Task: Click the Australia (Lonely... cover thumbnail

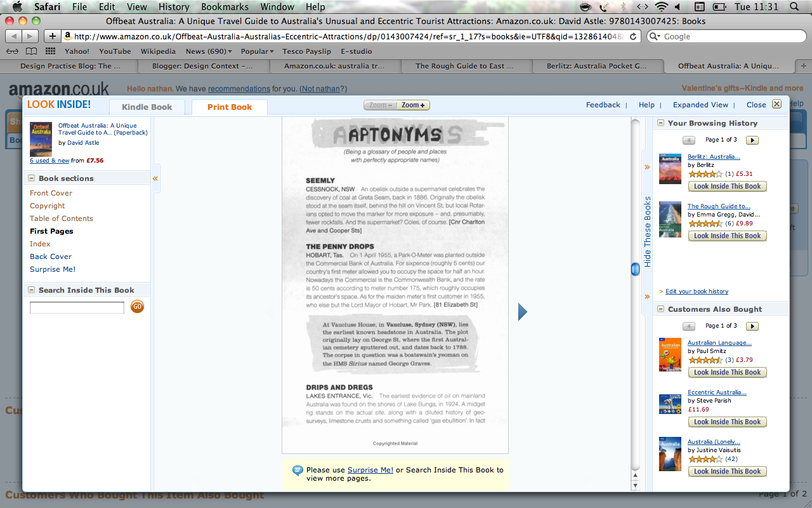Action: point(670,454)
